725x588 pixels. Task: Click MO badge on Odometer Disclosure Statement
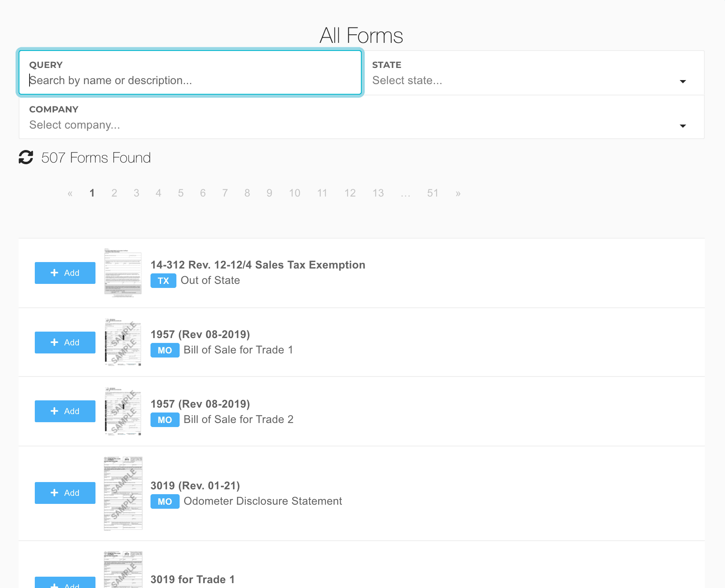[x=165, y=501]
